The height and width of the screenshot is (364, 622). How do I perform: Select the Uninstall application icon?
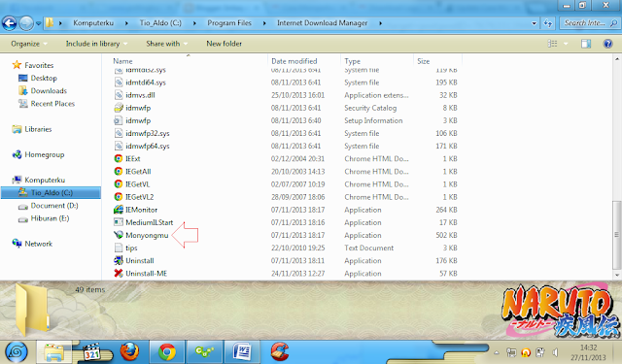[119, 260]
